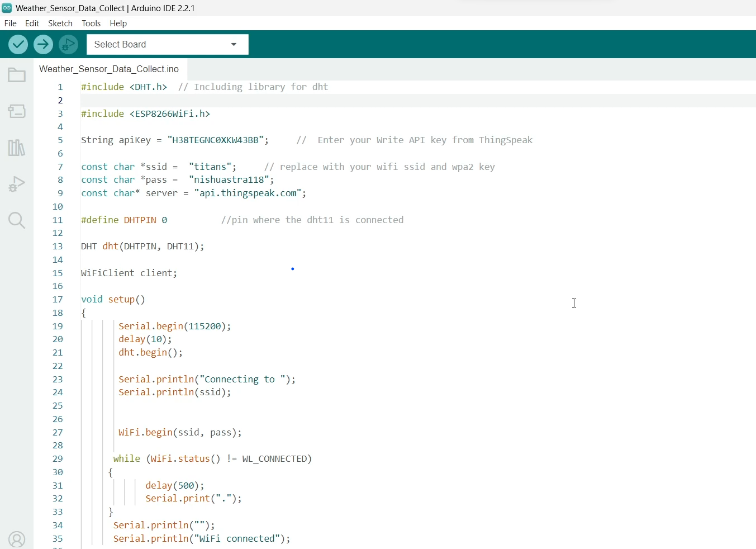The height and width of the screenshot is (549, 756).
Task: Click the Arduino IDE logo in title bar
Action: tap(7, 8)
